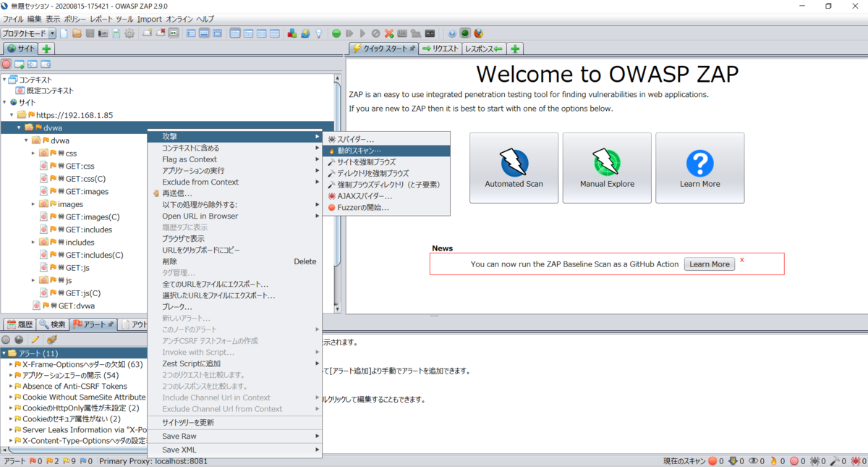Switch to the リクエスト tab
The width and height of the screenshot is (868, 467).
coord(441,49)
